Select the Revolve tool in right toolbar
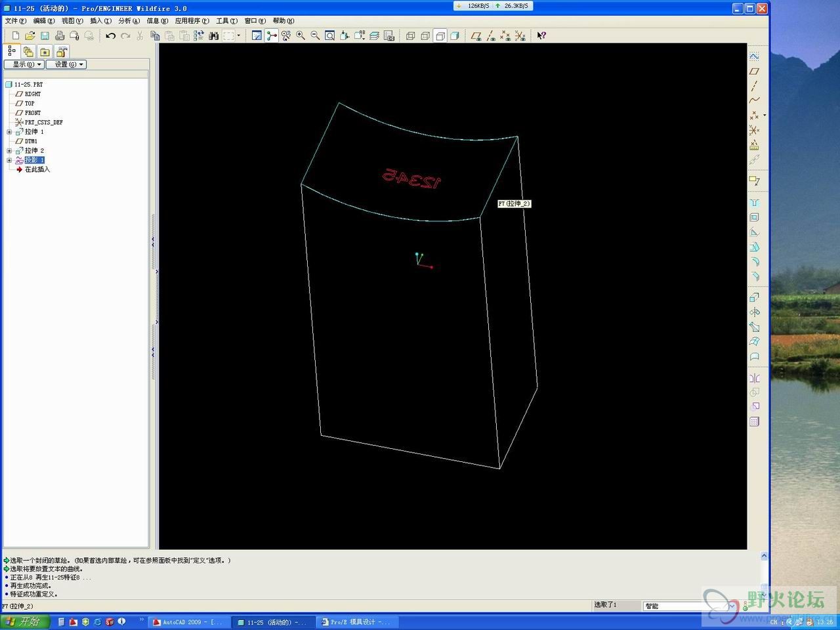This screenshot has height=630, width=840. [x=755, y=312]
